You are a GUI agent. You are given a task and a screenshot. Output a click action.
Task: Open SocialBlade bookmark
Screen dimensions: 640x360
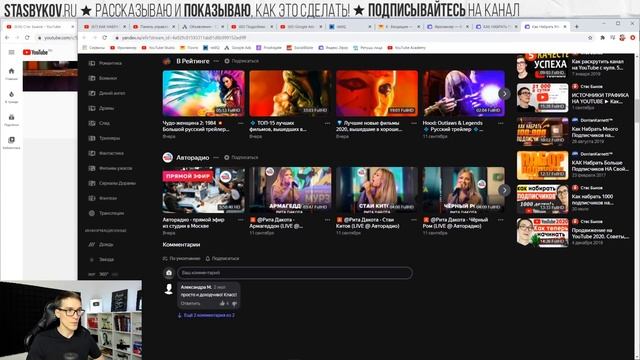click(300, 48)
